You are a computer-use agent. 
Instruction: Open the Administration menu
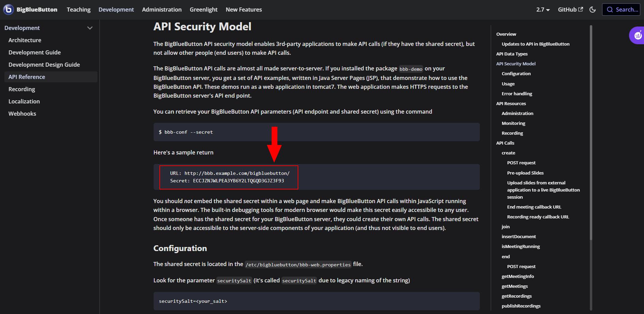point(162,10)
